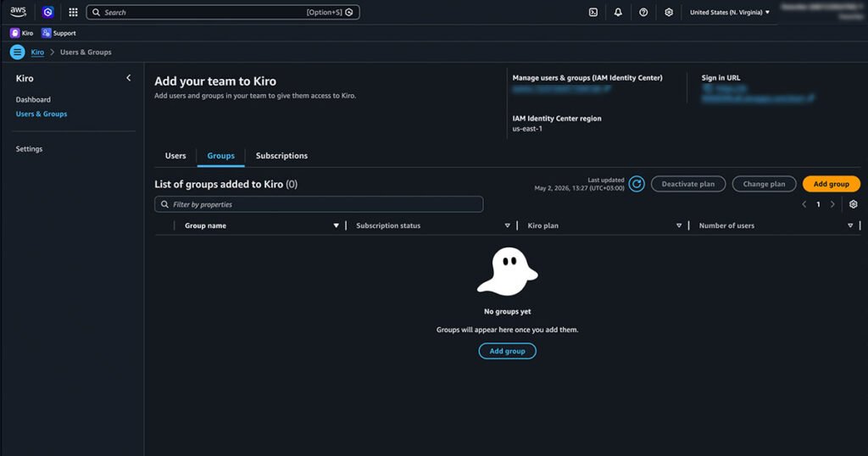
Task: Refresh the groups list
Action: pyautogui.click(x=637, y=184)
